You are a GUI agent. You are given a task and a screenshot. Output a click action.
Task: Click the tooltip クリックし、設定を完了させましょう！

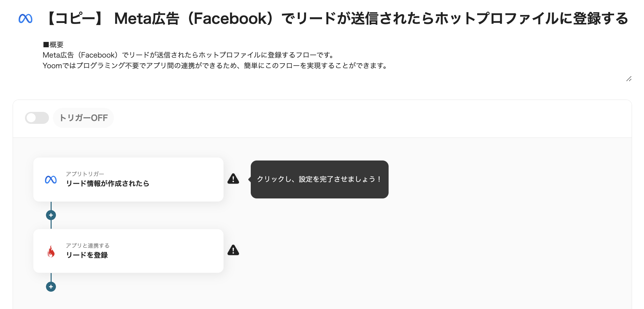point(319,179)
